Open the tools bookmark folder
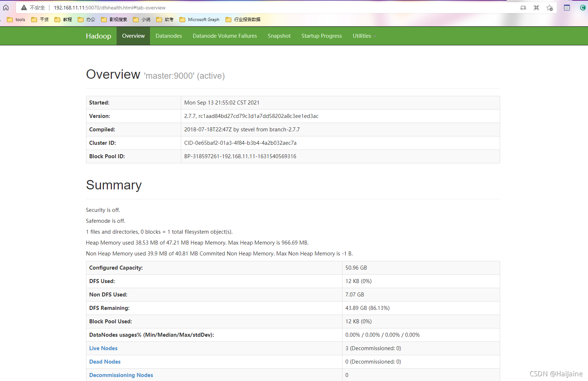This screenshot has width=588, height=381. pos(16,20)
